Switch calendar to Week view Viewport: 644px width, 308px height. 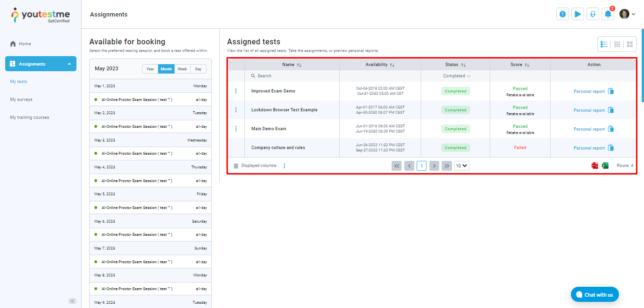pyautogui.click(x=182, y=69)
